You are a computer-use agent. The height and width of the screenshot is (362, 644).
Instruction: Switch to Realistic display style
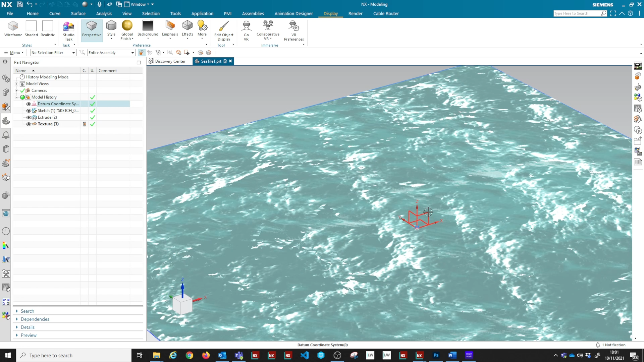47,28
